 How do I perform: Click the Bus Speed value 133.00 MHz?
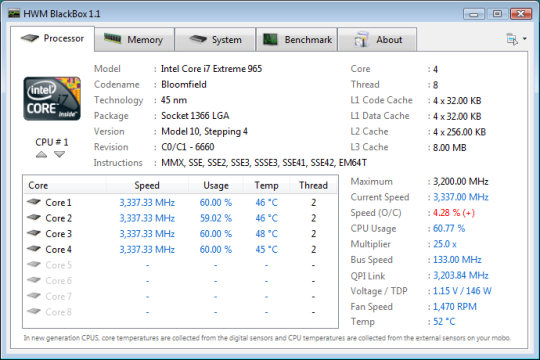pos(457,260)
